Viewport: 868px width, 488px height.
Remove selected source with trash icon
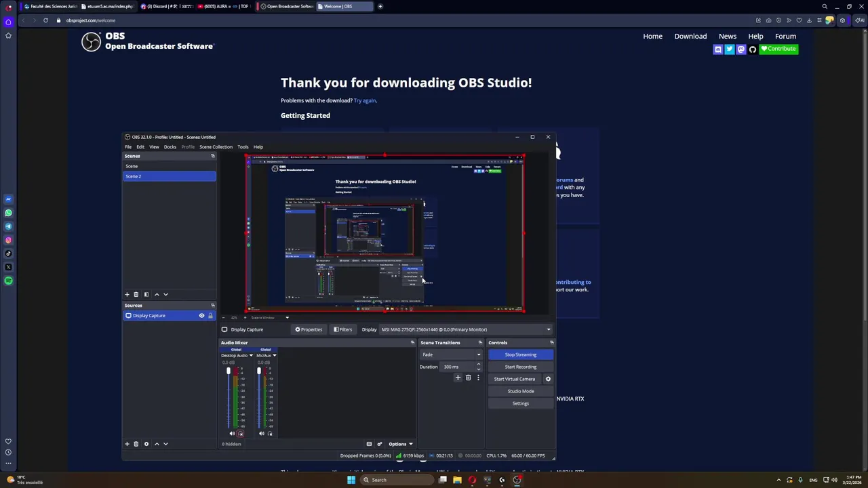[136, 444]
